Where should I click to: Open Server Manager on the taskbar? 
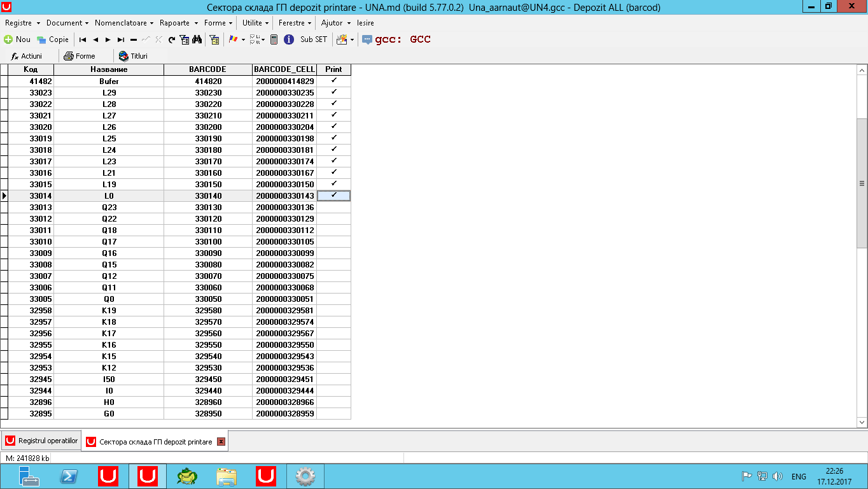coord(29,476)
